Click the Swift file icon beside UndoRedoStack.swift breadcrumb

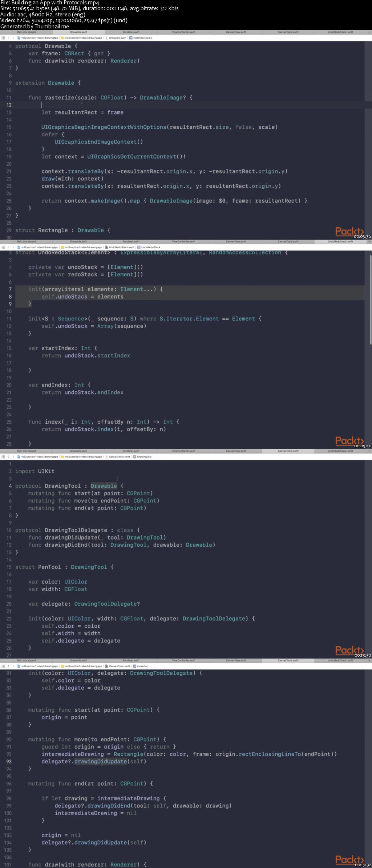[x=107, y=247]
